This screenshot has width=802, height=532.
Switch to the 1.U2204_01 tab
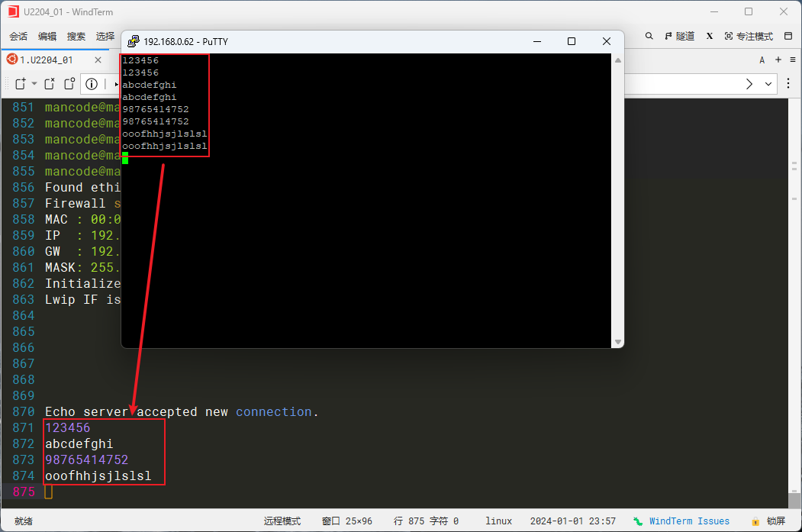[46, 60]
